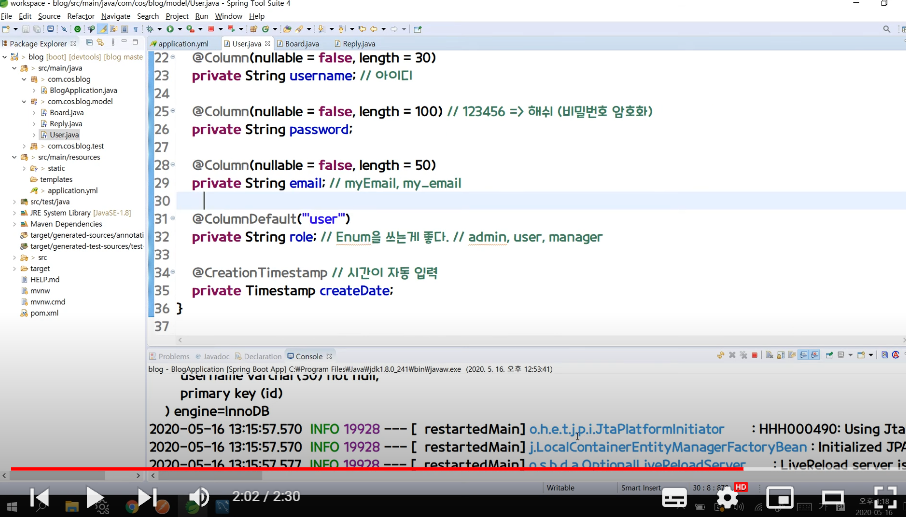Minimize the Package Explorer view

(124, 42)
